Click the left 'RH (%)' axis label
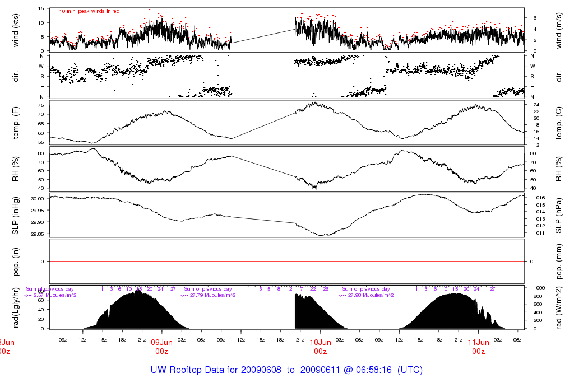 (x=15, y=169)
